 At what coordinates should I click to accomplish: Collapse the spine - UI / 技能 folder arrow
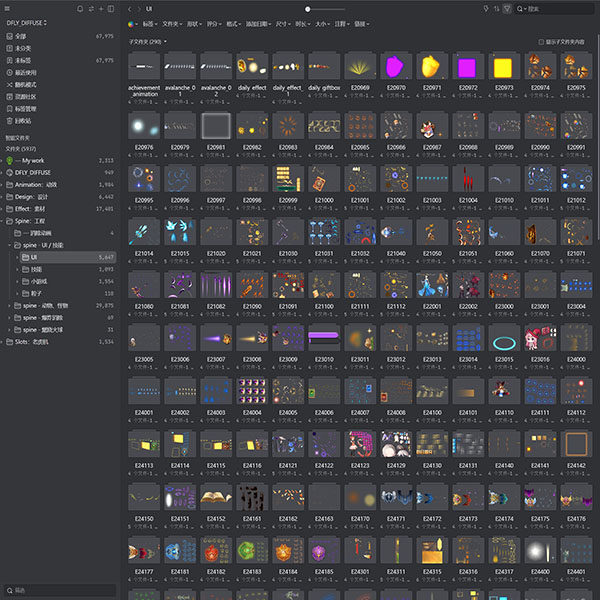point(10,245)
